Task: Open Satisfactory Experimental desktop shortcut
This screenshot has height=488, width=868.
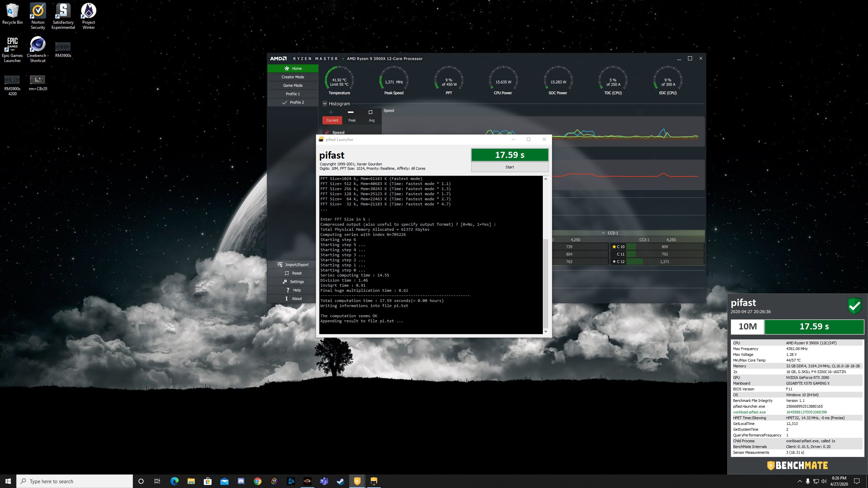Action: pyautogui.click(x=63, y=16)
